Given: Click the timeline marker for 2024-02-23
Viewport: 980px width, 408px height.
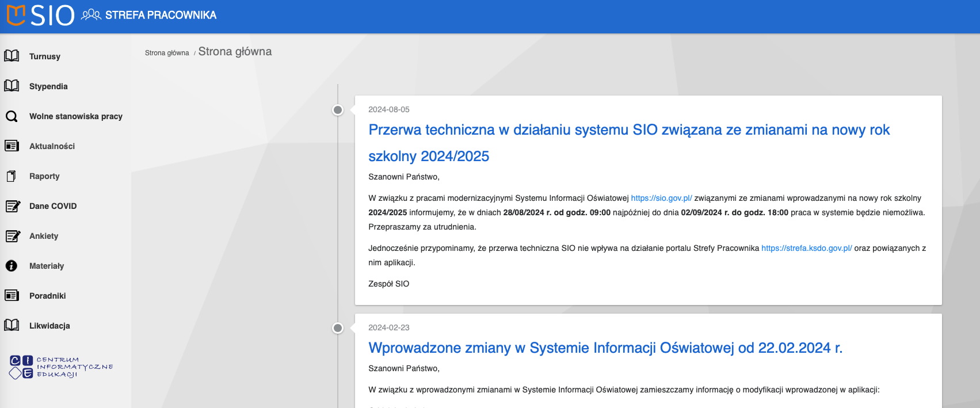Looking at the screenshot, I should (x=338, y=328).
